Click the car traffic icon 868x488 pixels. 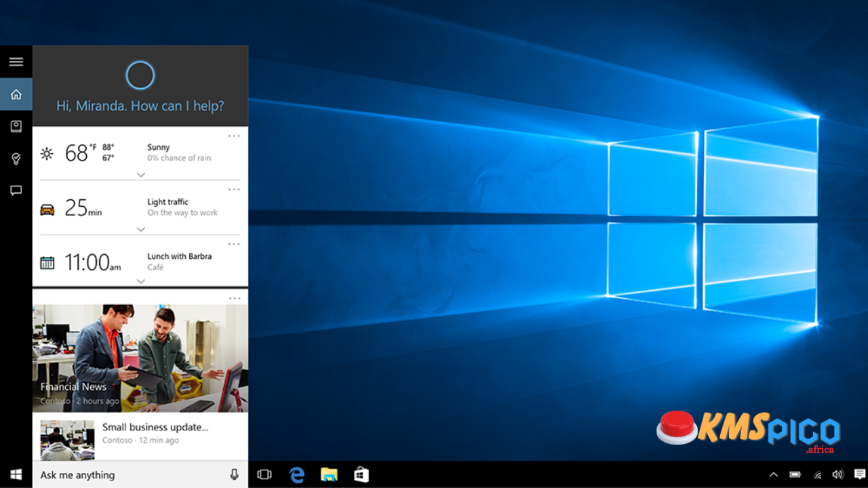coord(47,209)
